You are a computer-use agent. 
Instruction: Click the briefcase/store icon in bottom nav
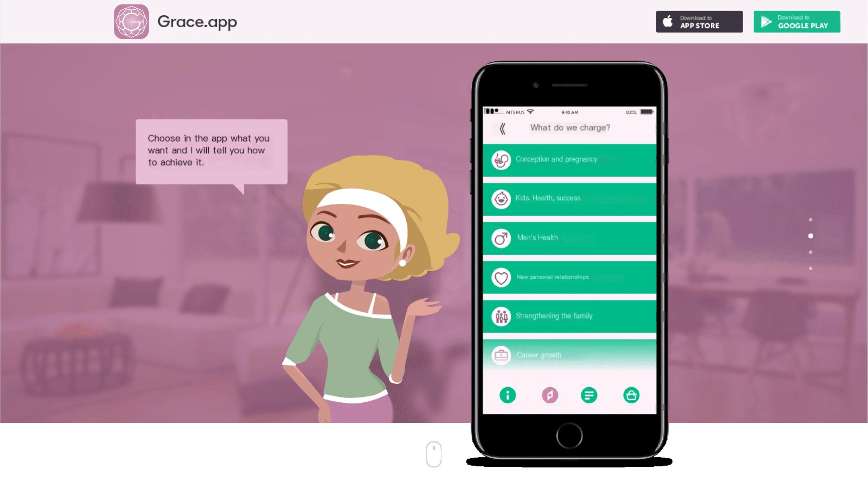(x=631, y=396)
